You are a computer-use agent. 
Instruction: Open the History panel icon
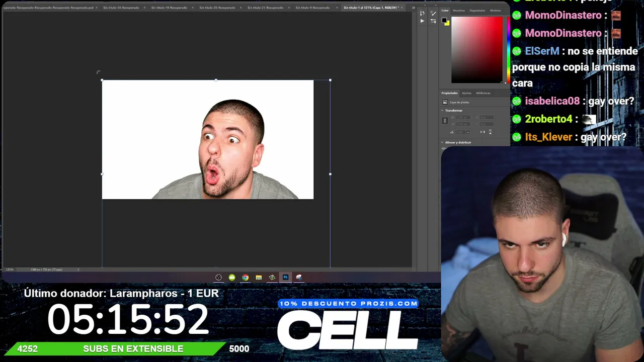(x=422, y=13)
